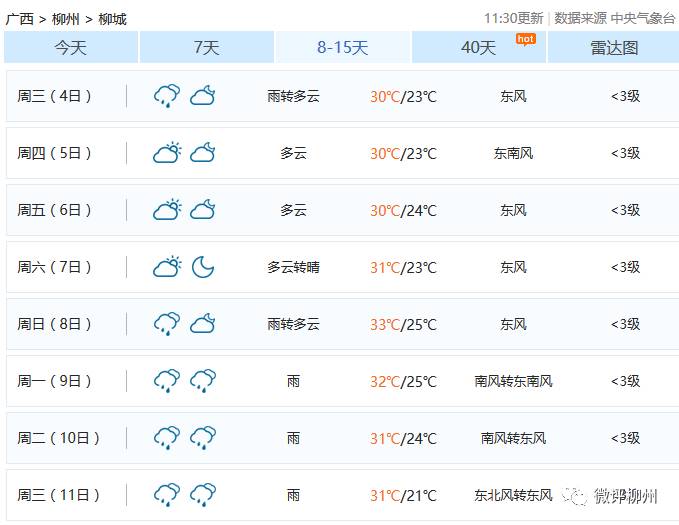Open the 雷达图 tab

[x=614, y=47]
